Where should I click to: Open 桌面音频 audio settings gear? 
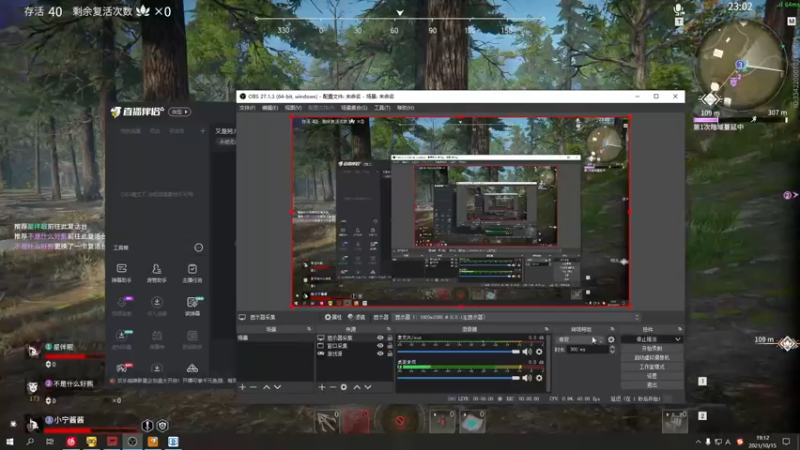tap(539, 378)
